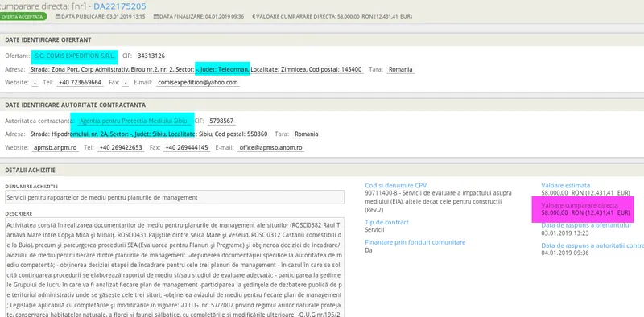Click the Da value under Finantare

tap(369, 249)
